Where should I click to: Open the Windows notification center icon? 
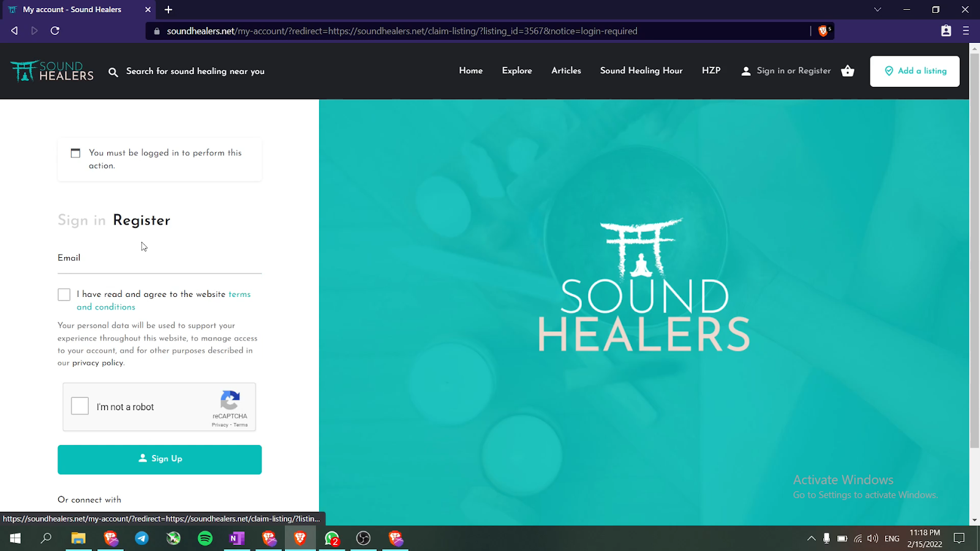[x=959, y=539]
